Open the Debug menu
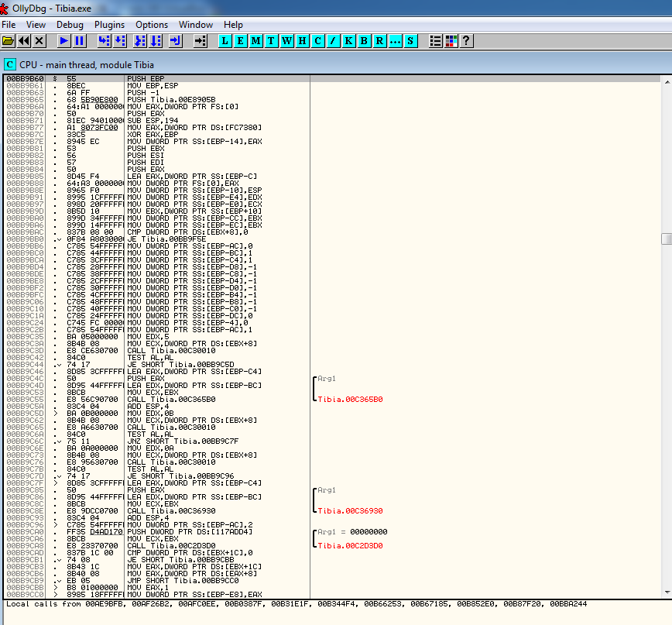The height and width of the screenshot is (625, 672). (70, 25)
